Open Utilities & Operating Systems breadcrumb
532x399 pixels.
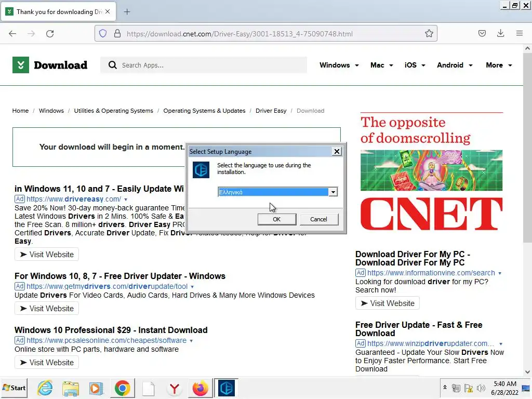(x=113, y=111)
